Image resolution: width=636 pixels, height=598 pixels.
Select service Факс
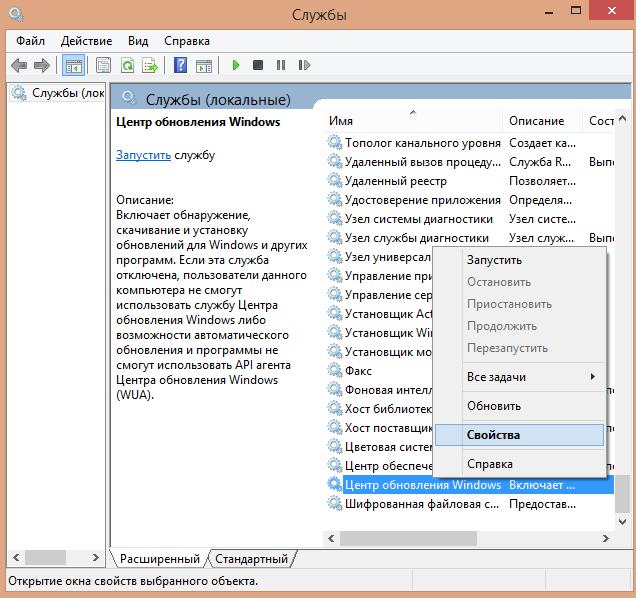[x=358, y=371]
